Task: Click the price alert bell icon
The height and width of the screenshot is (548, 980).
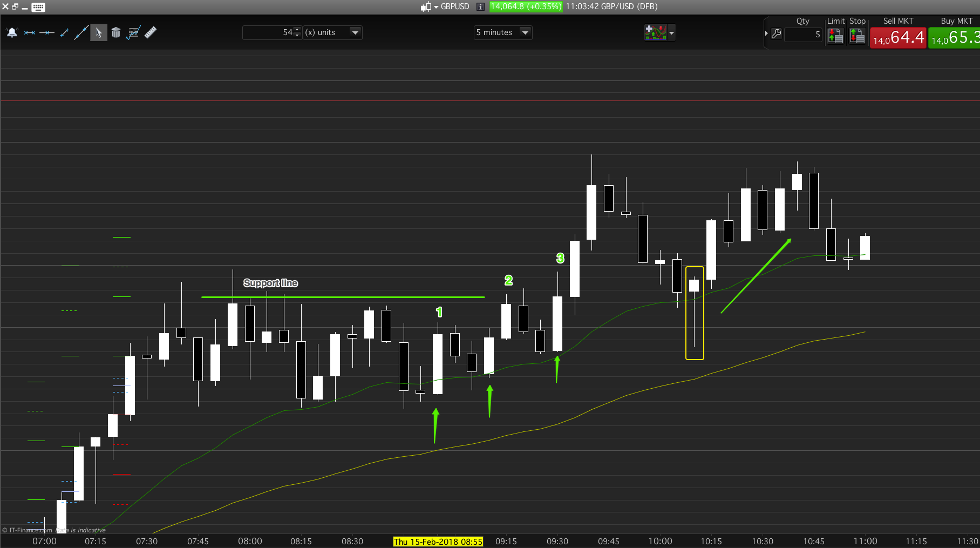Action: (x=12, y=33)
